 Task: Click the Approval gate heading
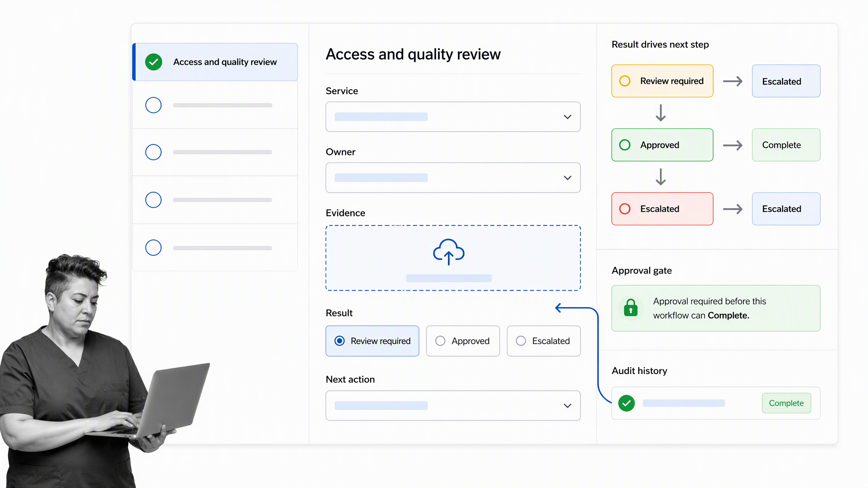tap(642, 271)
